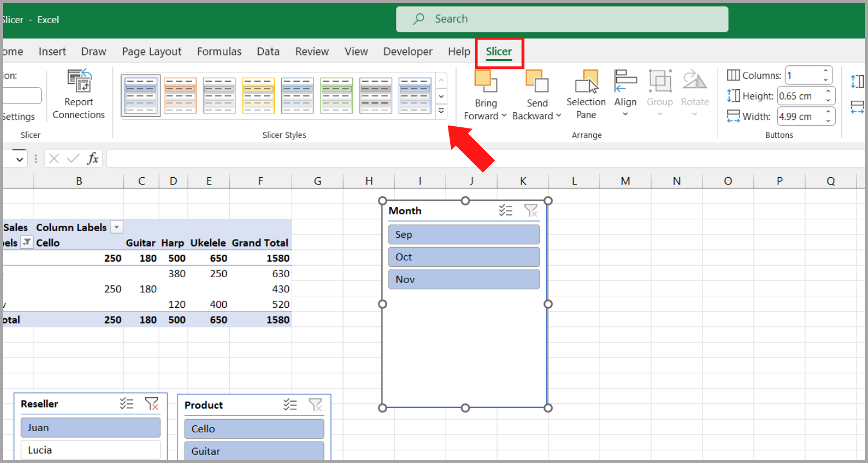This screenshot has width=868, height=463.
Task: Apply the green slicer style
Action: (336, 95)
